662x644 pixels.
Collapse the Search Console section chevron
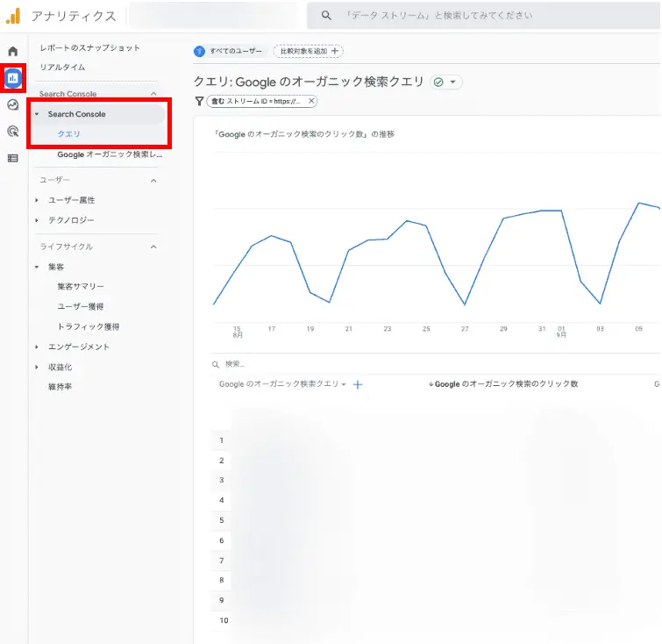point(153,94)
